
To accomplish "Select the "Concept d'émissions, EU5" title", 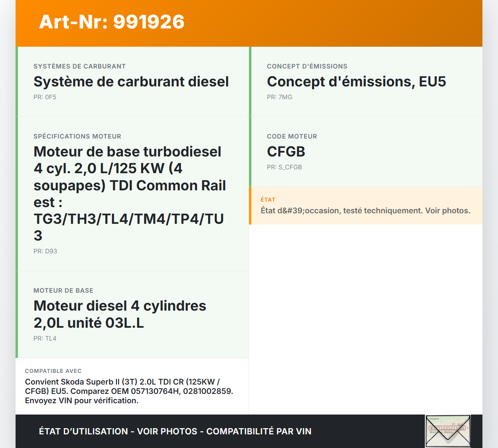I will click(x=356, y=82).
